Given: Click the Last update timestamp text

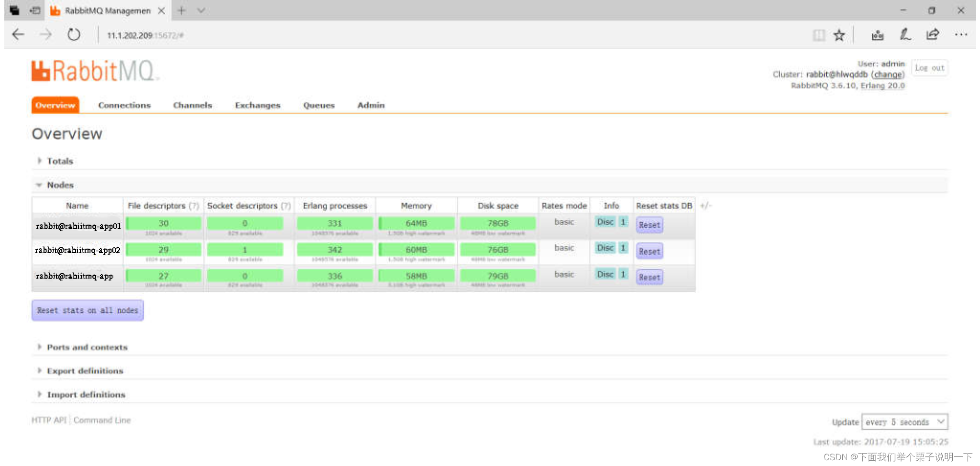Looking at the screenshot, I should pos(881,442).
